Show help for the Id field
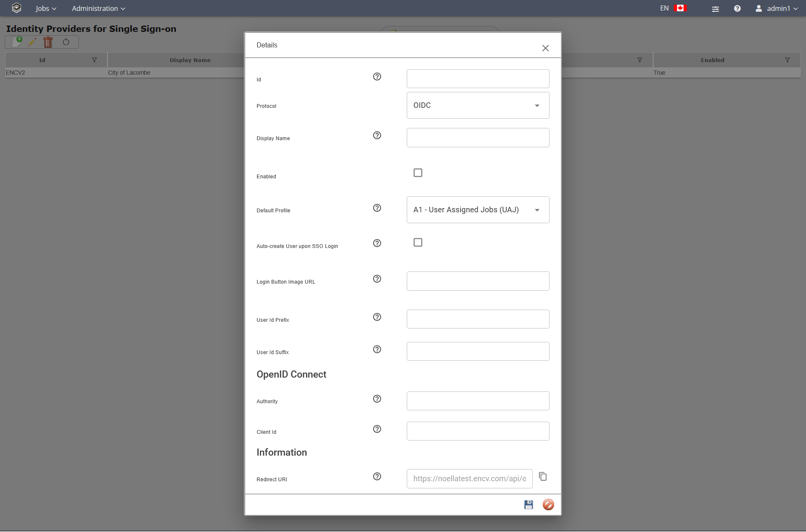Image resolution: width=806 pixels, height=532 pixels. pyautogui.click(x=377, y=76)
